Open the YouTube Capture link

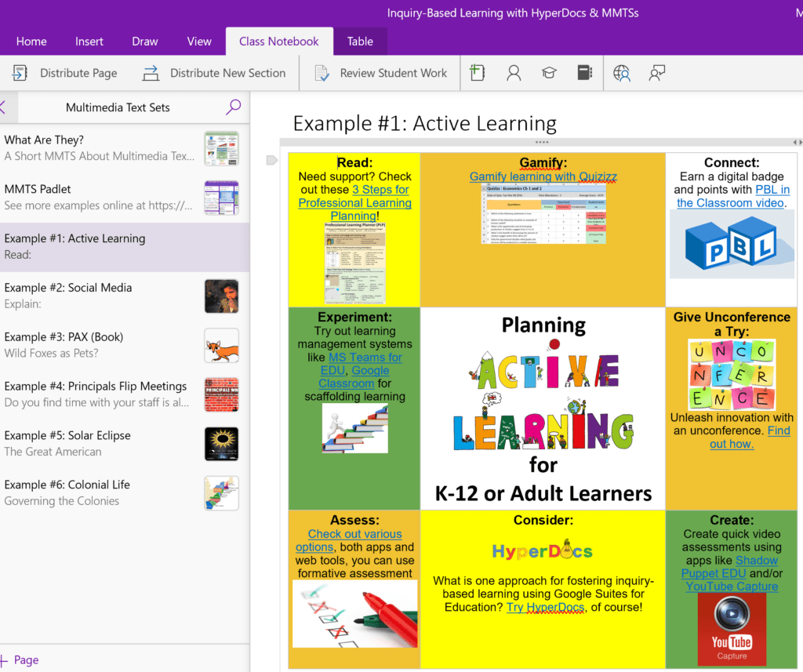pyautogui.click(x=732, y=587)
